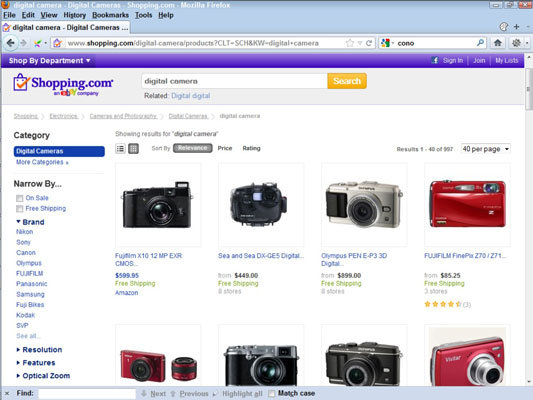Open the Fujifilm X10 12 MP product link
The image size is (533, 400).
click(x=148, y=260)
